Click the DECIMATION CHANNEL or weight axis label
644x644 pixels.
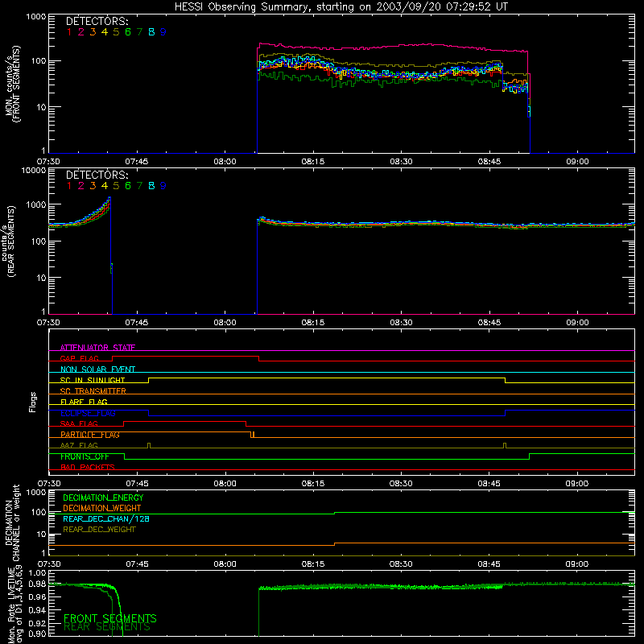click(12, 522)
